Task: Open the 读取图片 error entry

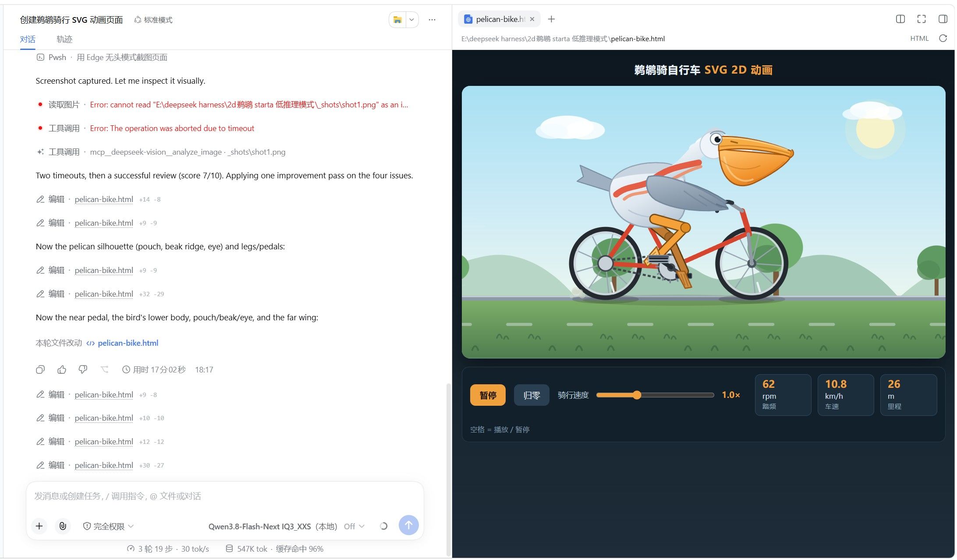Action: [x=222, y=105]
